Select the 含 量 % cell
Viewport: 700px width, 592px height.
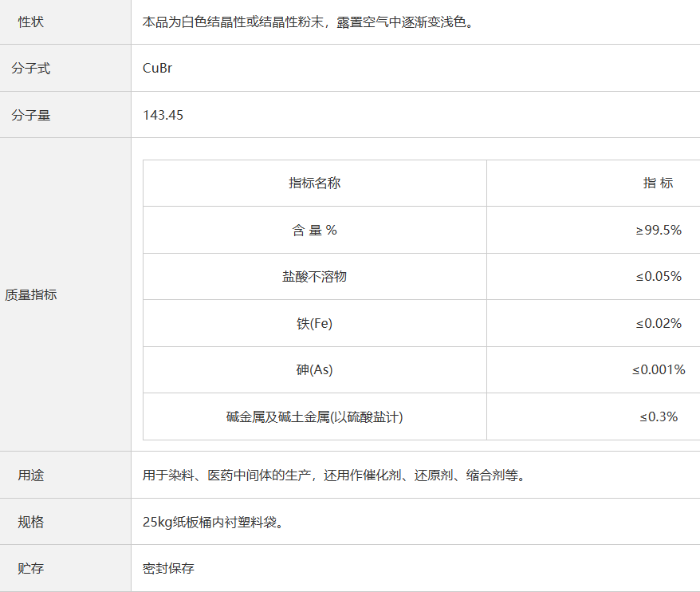tap(314, 230)
